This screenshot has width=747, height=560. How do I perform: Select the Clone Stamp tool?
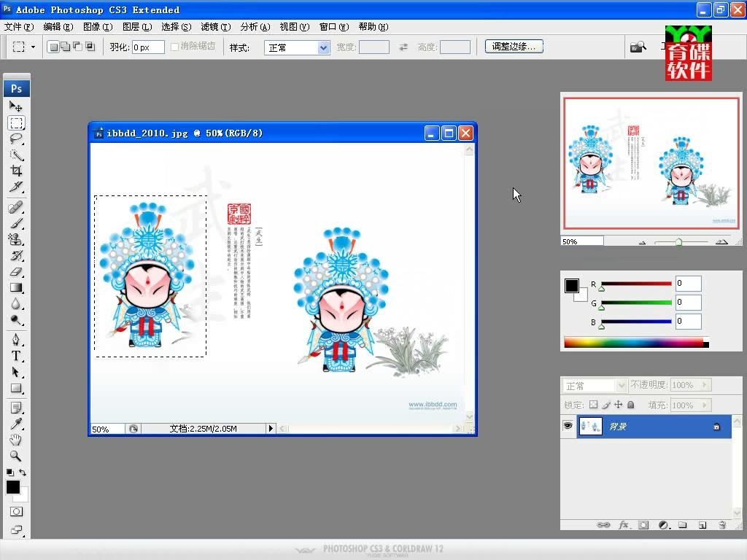(16, 239)
